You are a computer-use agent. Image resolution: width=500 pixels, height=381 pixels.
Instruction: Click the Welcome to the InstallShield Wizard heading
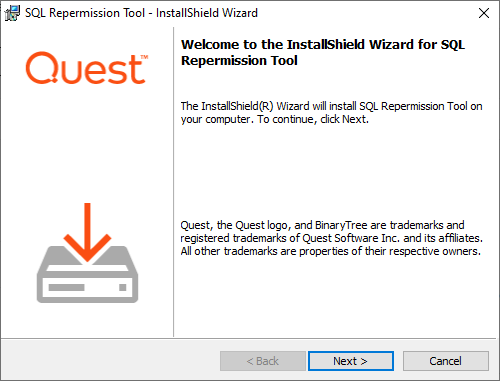coord(323,53)
